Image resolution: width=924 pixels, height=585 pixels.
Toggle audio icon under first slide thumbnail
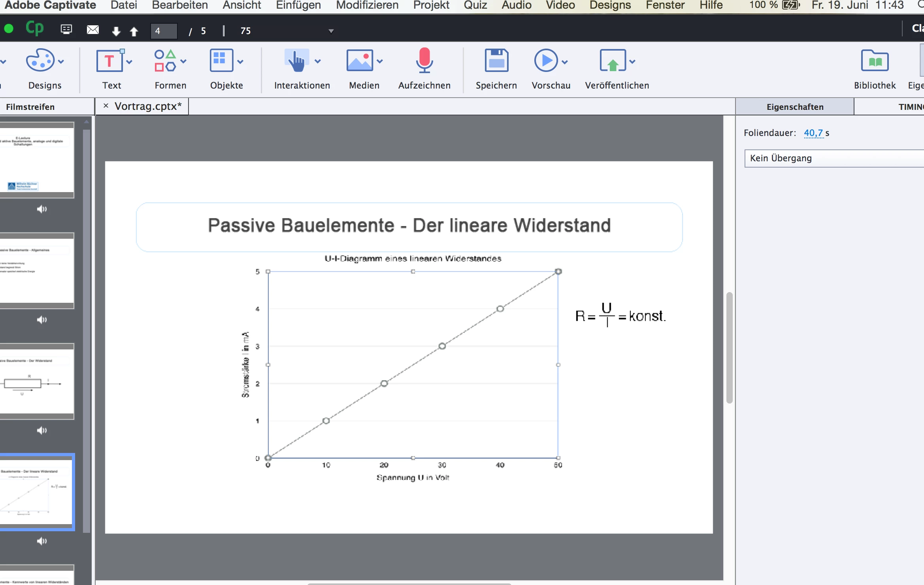coord(42,209)
